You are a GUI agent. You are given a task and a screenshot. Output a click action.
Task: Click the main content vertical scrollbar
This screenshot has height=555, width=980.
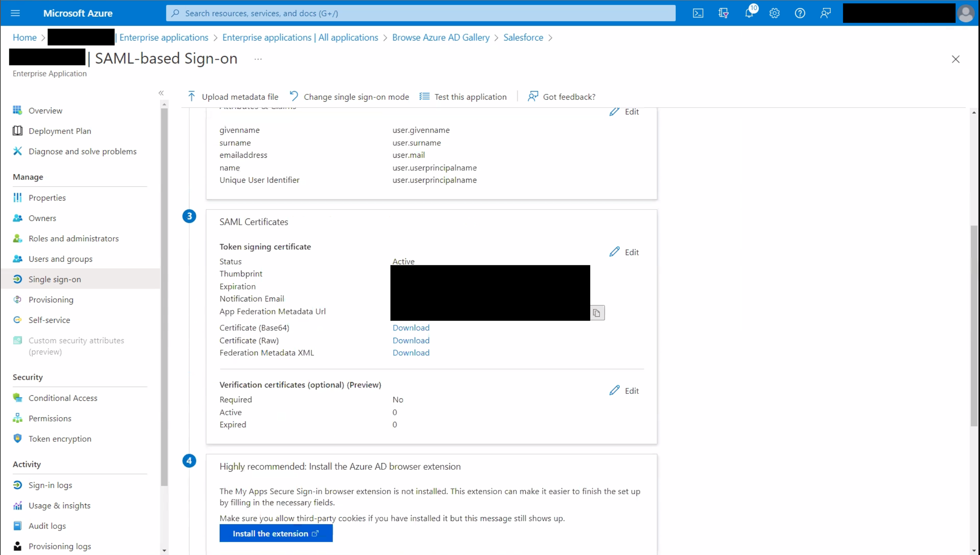tap(974, 326)
